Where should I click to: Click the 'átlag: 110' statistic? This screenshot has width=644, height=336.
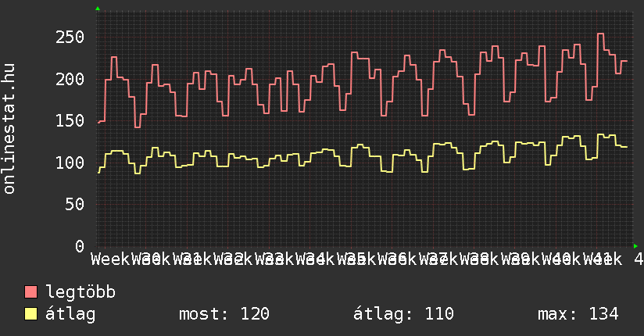[x=404, y=314]
